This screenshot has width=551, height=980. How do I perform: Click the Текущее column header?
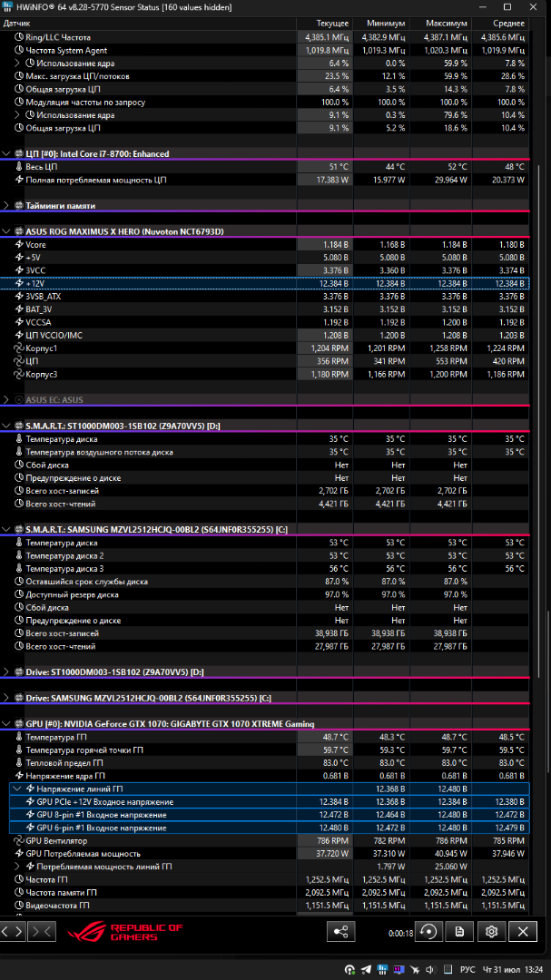(x=325, y=23)
